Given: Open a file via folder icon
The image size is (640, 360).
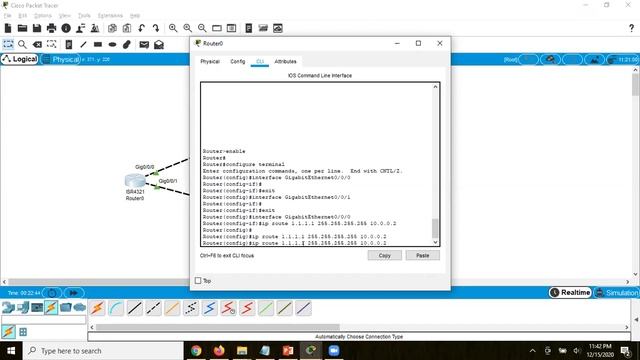Looking at the screenshot, I should [22, 28].
